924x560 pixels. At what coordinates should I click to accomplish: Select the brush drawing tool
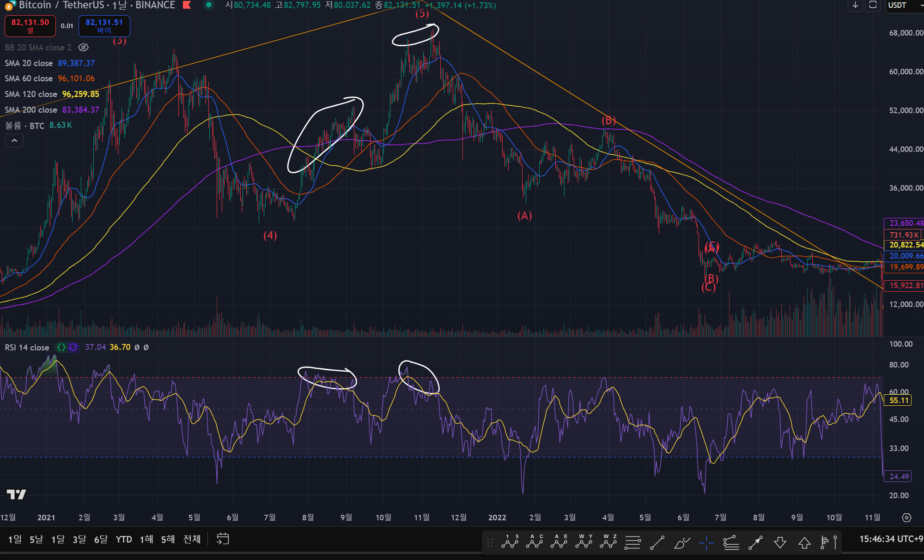[x=682, y=542]
